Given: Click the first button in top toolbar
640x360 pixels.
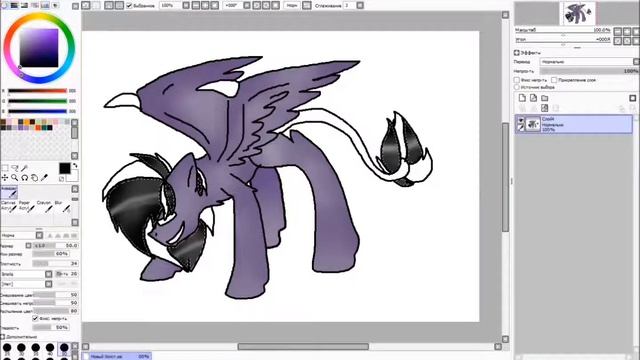Looking at the screenshot, I should click(x=86, y=5).
